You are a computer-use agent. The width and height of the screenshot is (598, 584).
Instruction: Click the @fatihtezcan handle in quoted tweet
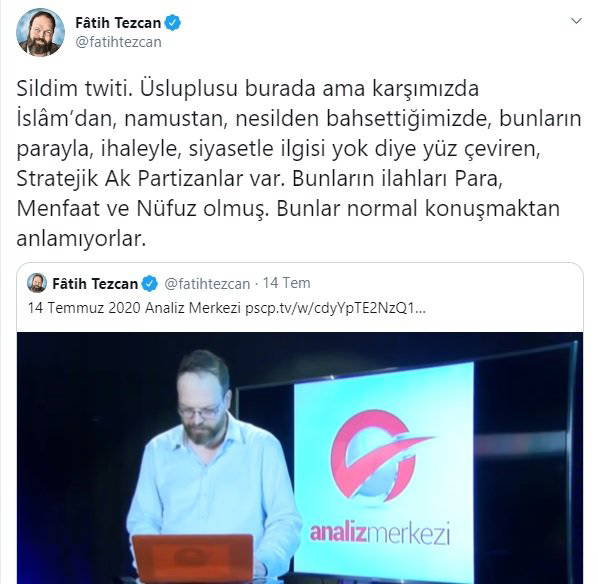click(x=207, y=283)
